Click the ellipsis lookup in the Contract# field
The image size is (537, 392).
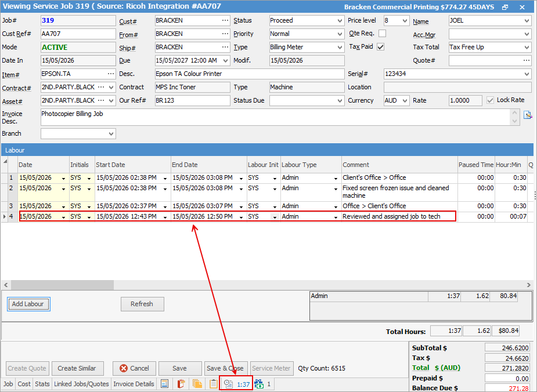tap(101, 87)
